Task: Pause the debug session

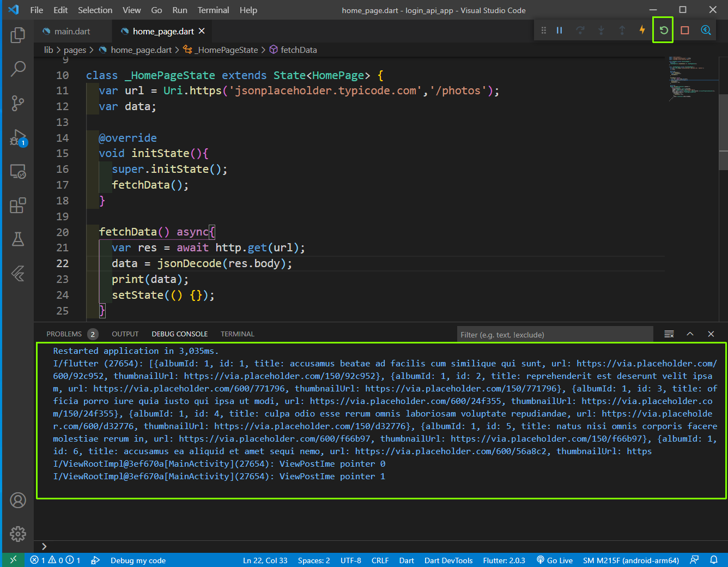Action: [x=559, y=31]
